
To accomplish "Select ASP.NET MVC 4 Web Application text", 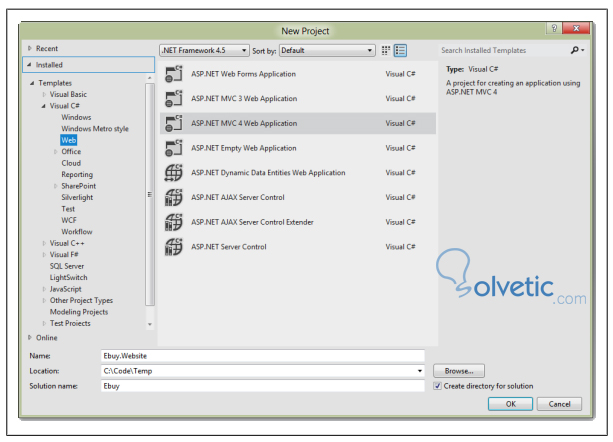I will [244, 123].
